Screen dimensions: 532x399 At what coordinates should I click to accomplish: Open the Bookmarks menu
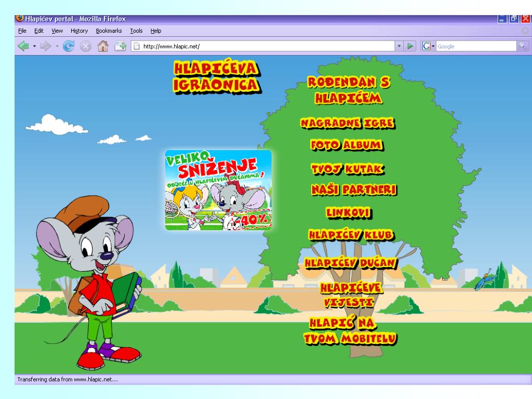click(109, 31)
